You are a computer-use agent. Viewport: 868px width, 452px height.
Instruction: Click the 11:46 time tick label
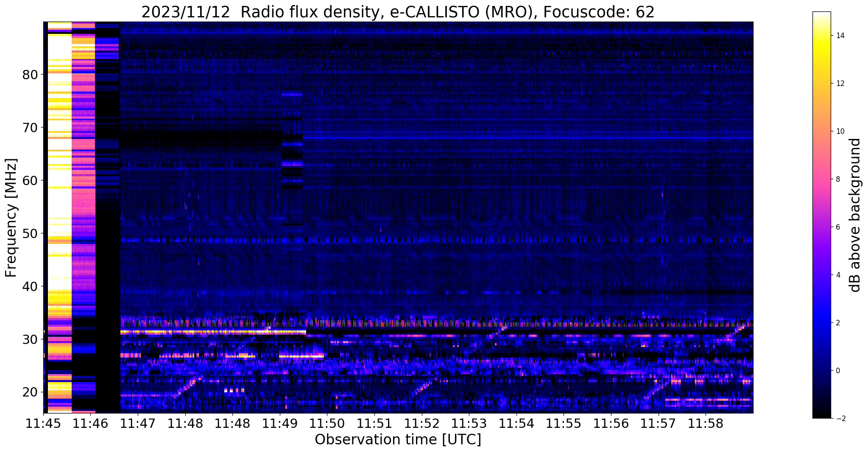click(x=90, y=424)
